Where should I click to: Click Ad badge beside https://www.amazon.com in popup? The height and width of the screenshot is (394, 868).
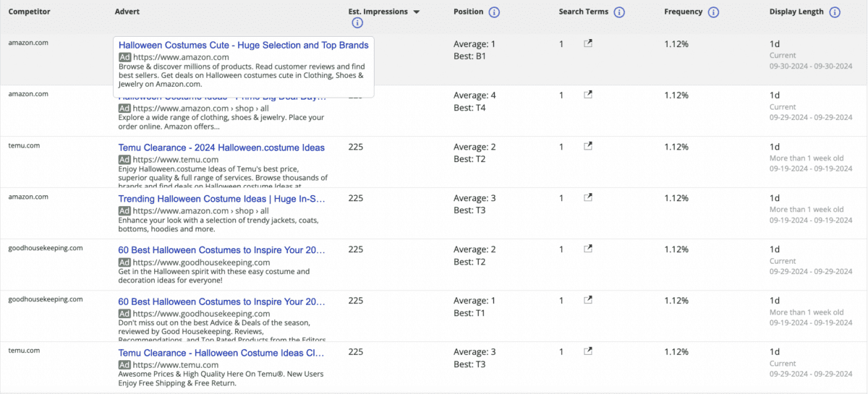(124, 57)
